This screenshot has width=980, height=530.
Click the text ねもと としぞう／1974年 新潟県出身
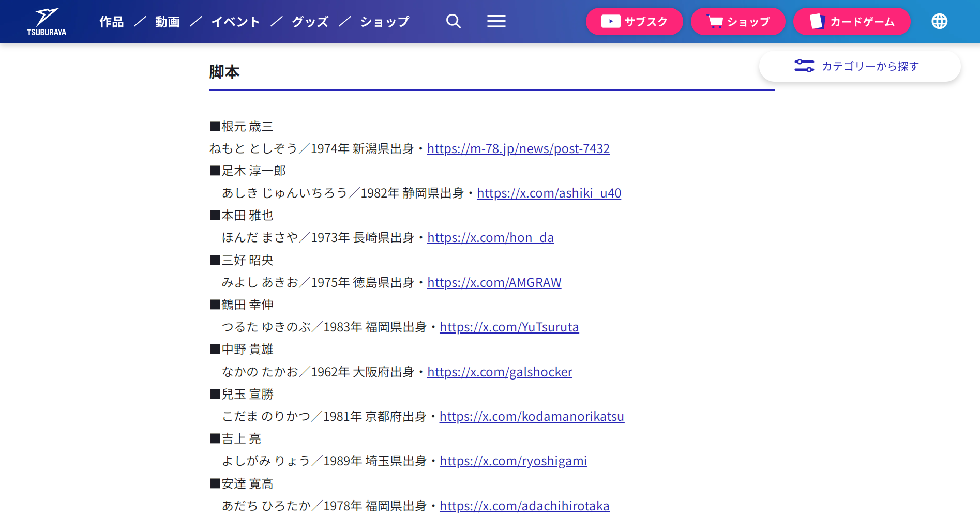coord(312,149)
